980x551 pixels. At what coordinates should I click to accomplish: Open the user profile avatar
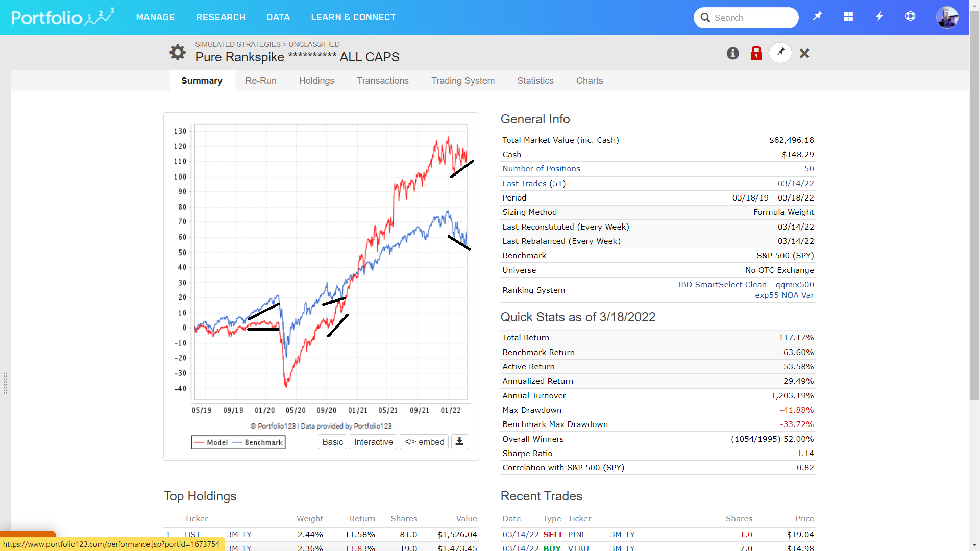(x=947, y=17)
